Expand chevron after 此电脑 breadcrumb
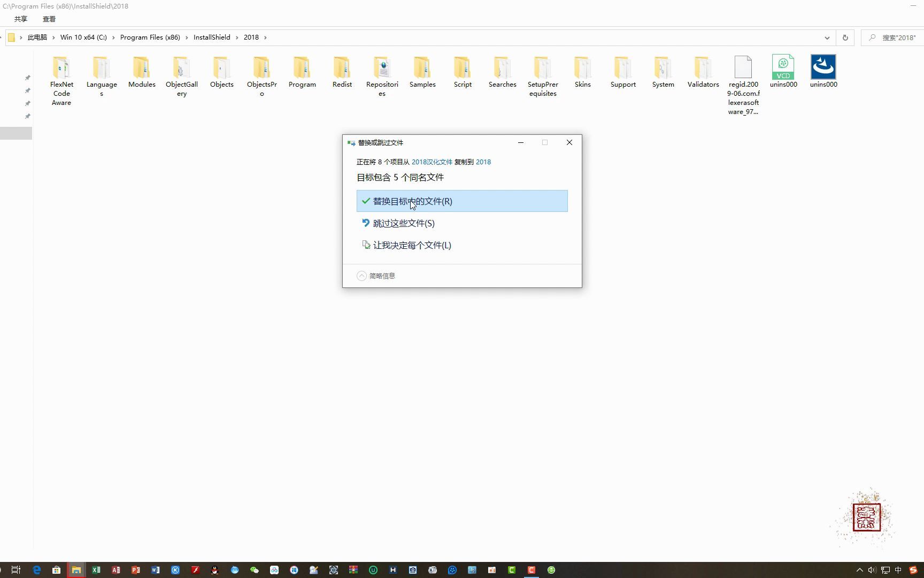The width and height of the screenshot is (924, 578). click(x=53, y=37)
